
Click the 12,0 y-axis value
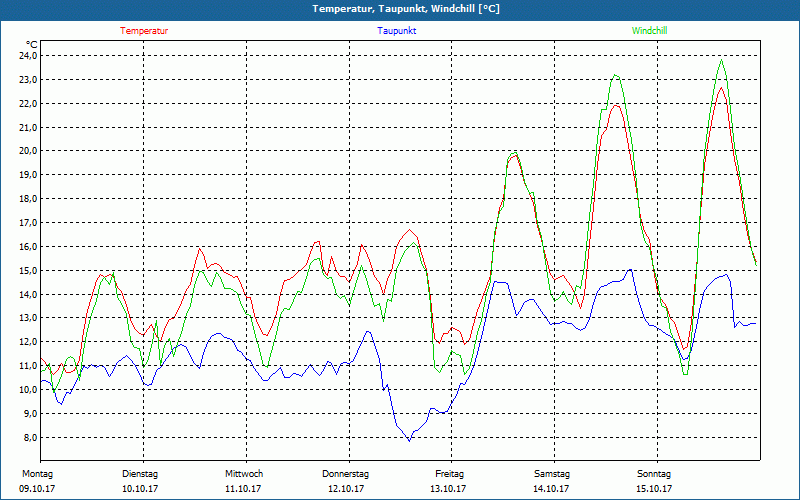pos(28,342)
